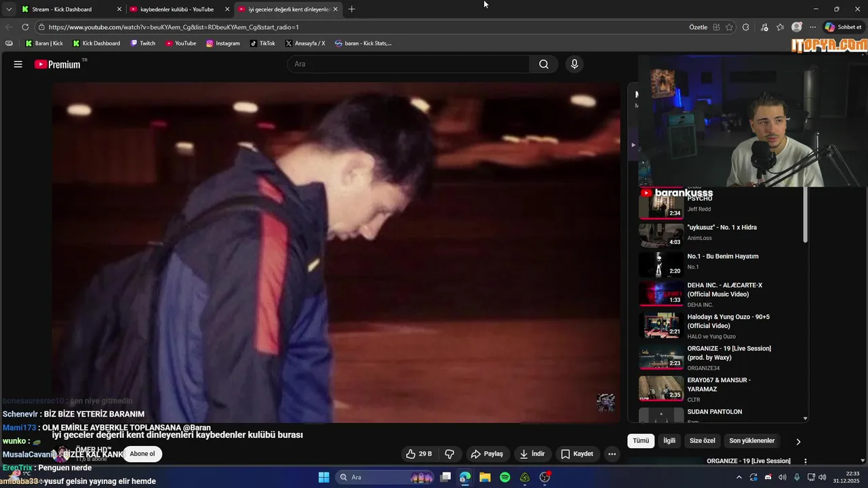Open the green triangular app taskbar icon
The image size is (868, 488).
click(525, 477)
